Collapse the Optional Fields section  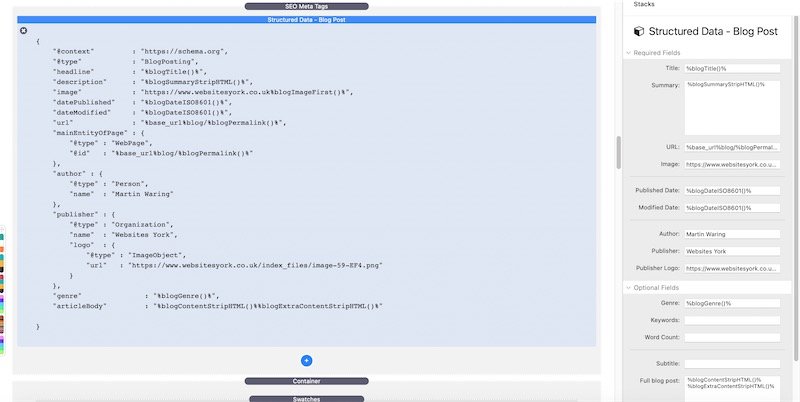[629, 288]
